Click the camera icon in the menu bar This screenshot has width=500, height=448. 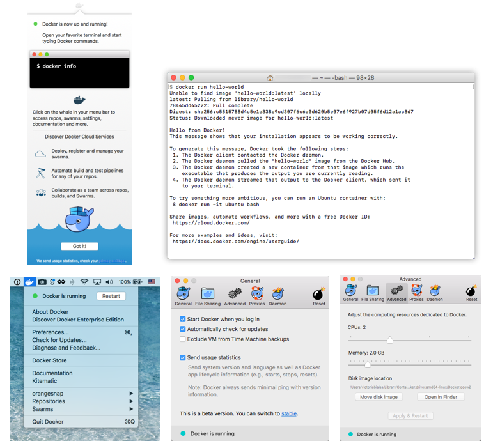coord(42,282)
